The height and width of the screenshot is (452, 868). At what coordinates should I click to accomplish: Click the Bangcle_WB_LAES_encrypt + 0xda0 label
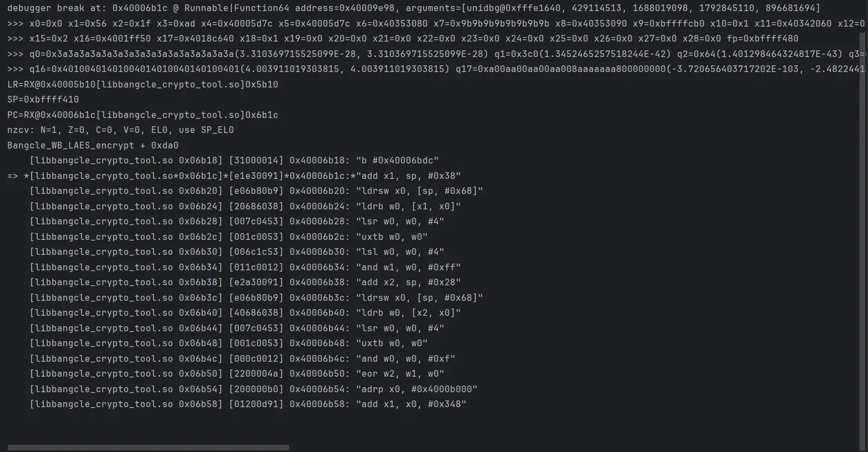(93, 145)
